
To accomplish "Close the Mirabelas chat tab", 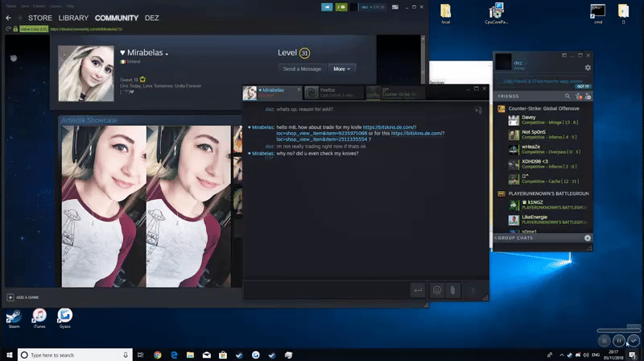I will coord(299,89).
